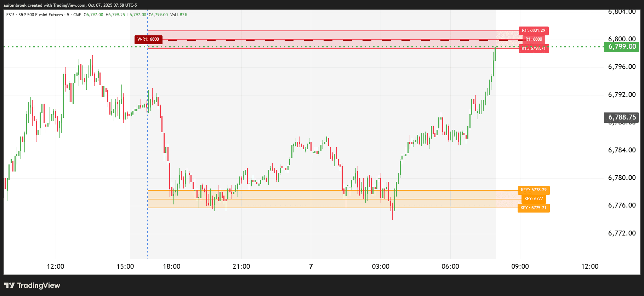This screenshot has width=644, height=296.
Task: Click the W-R1: 6800 dark red label
Action: click(148, 39)
